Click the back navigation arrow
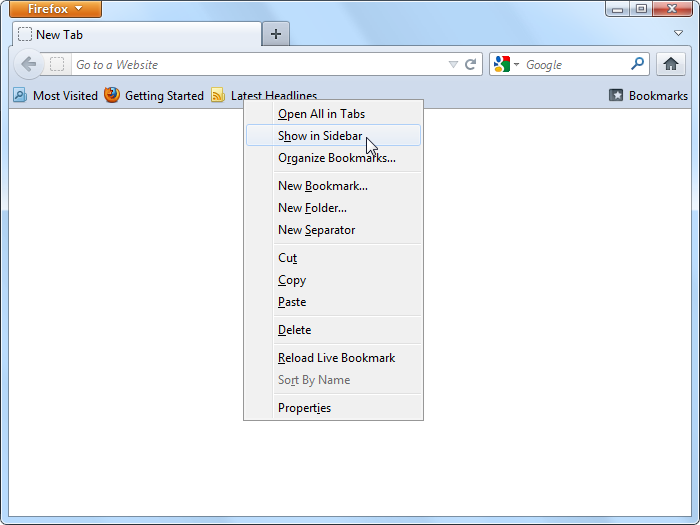The width and height of the screenshot is (700, 525). click(x=28, y=64)
